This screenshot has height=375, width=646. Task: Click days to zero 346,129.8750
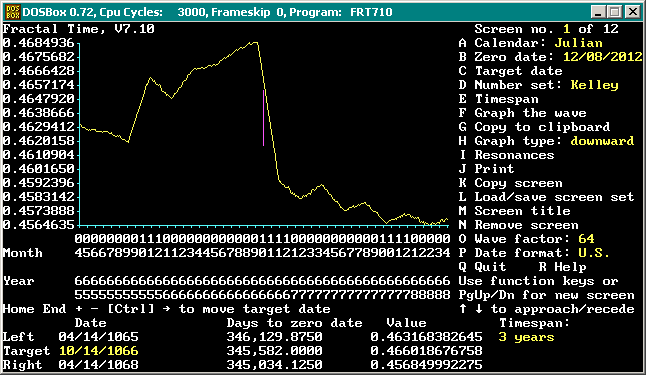274,337
